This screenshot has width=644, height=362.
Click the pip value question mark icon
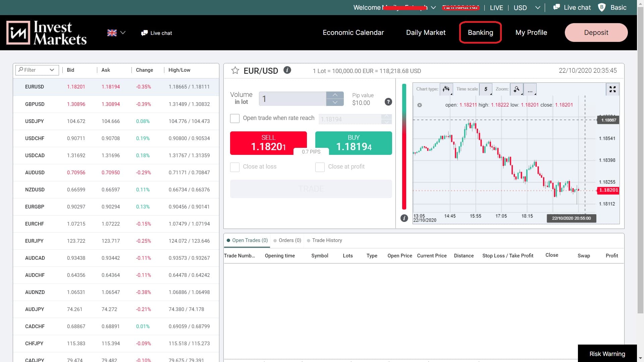pos(388,102)
